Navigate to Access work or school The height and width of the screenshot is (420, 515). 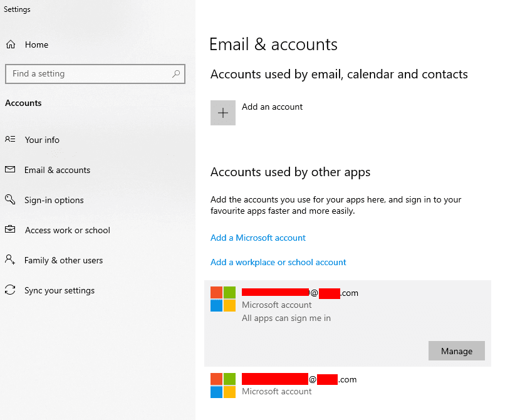[68, 231]
